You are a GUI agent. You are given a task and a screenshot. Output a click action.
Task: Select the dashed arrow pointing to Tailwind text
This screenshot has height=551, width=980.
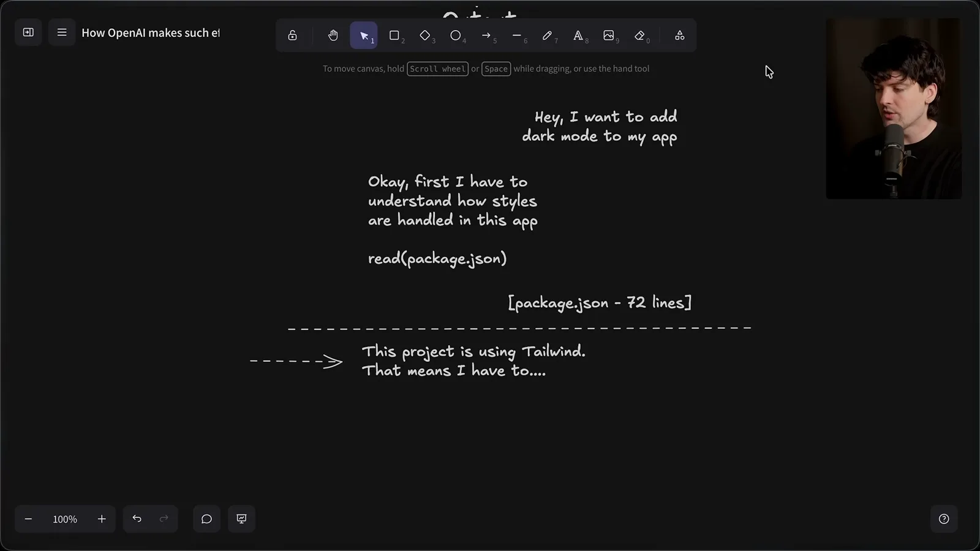(x=296, y=362)
